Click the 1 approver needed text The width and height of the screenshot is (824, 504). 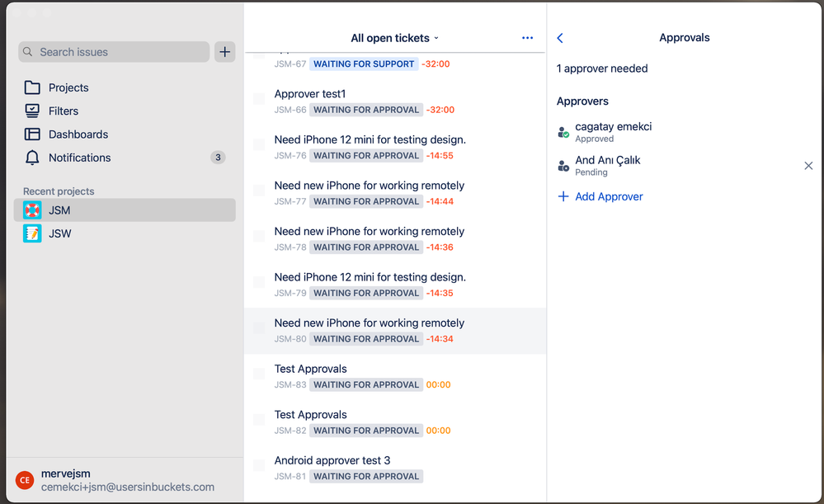coord(602,68)
